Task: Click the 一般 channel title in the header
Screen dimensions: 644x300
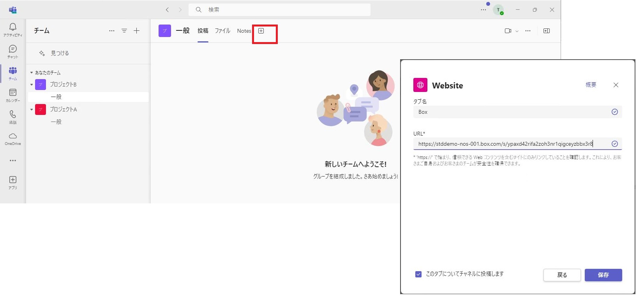Action: point(183,31)
